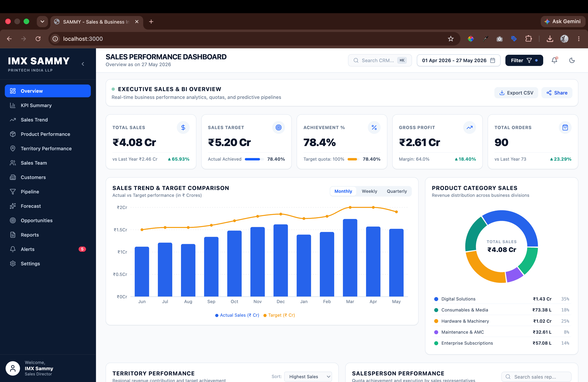The height and width of the screenshot is (382, 588).
Task: Bookmark this page with the star icon
Action: click(x=451, y=39)
